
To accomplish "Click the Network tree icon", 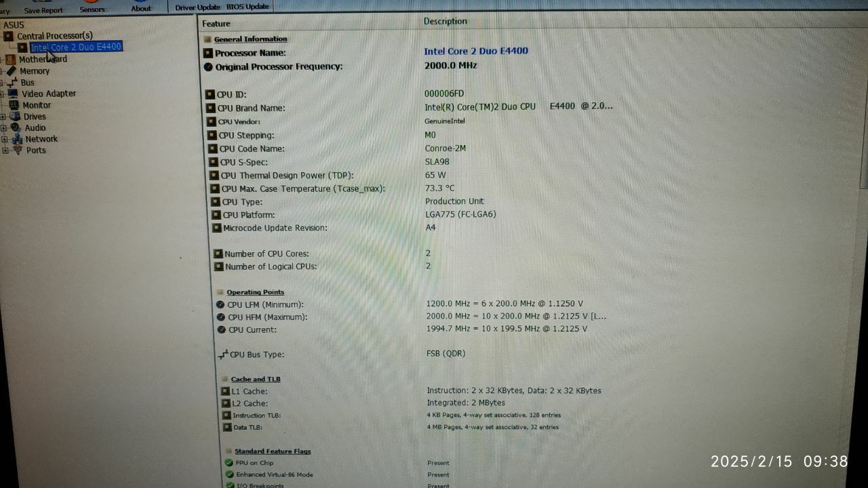I will point(17,139).
